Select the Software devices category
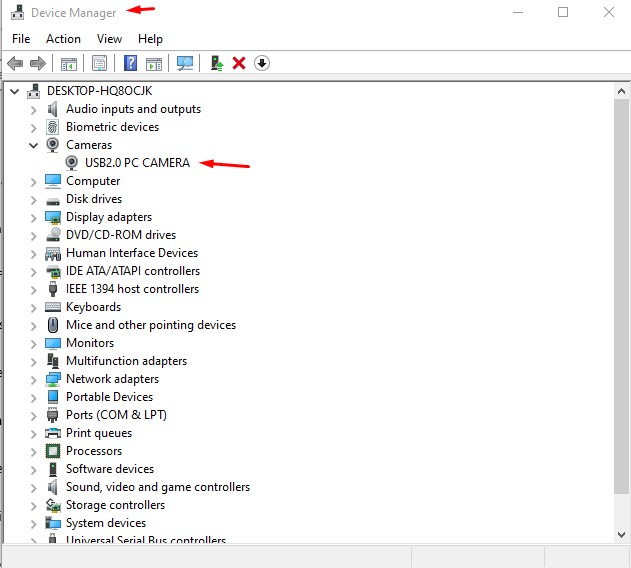This screenshot has height=568, width=631. coord(110,469)
